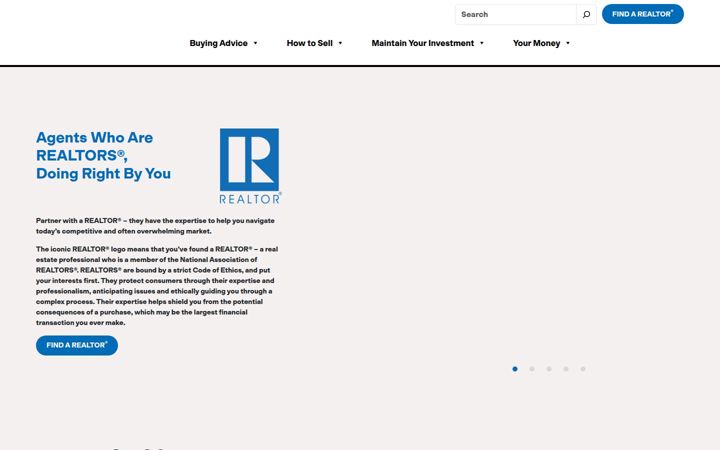Click Find a Realtor button in header
The width and height of the screenshot is (720, 450).
point(642,14)
